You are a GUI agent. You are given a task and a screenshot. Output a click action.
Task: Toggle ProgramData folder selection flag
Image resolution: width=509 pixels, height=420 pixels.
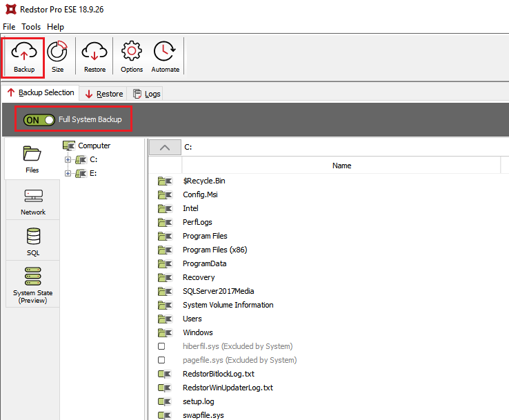coord(165,263)
